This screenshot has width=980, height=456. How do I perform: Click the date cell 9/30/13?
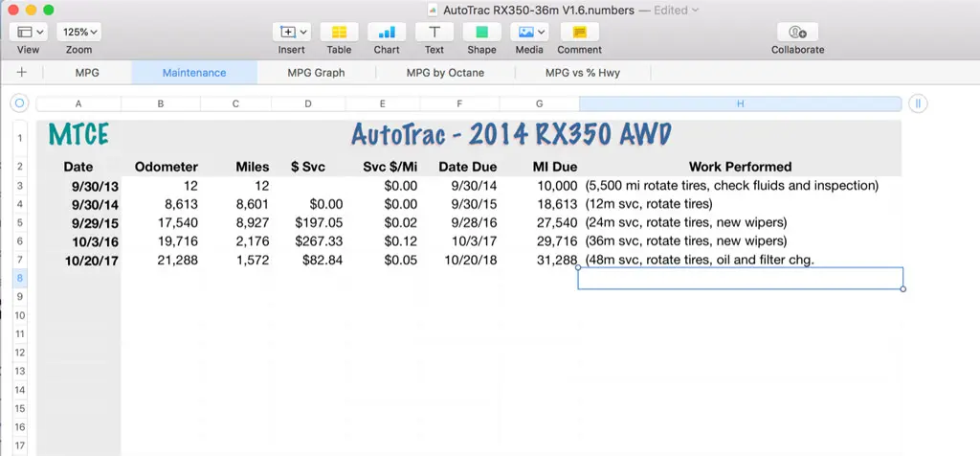click(78, 186)
